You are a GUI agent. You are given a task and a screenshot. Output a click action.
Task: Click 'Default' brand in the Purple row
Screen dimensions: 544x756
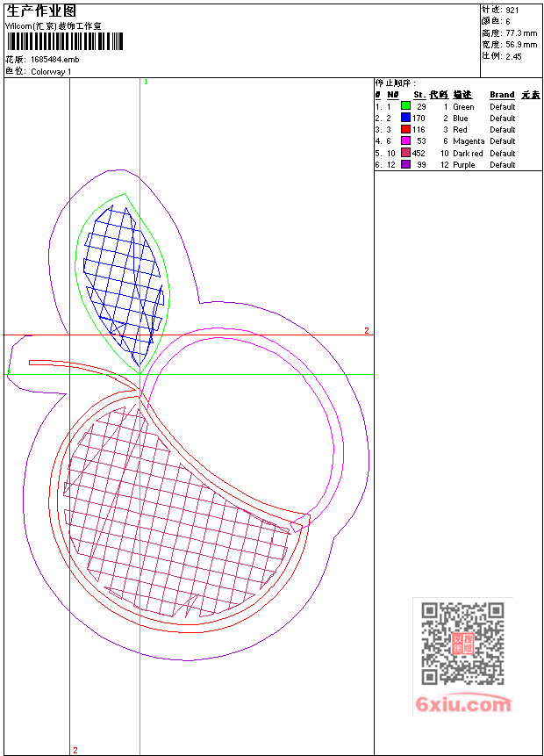click(502, 165)
